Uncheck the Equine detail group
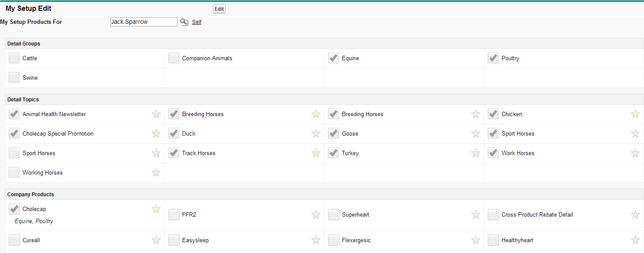The height and width of the screenshot is (253, 644). pyautogui.click(x=333, y=58)
